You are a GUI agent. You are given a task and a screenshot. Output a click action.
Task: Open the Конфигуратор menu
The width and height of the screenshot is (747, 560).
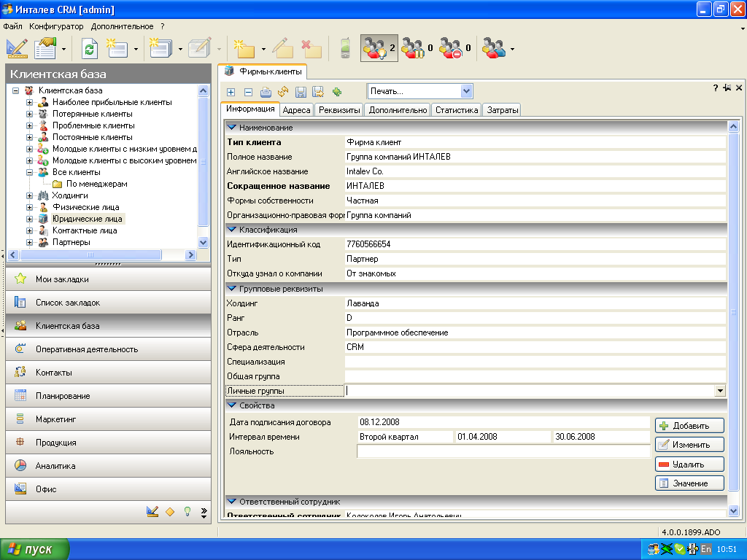(x=56, y=26)
